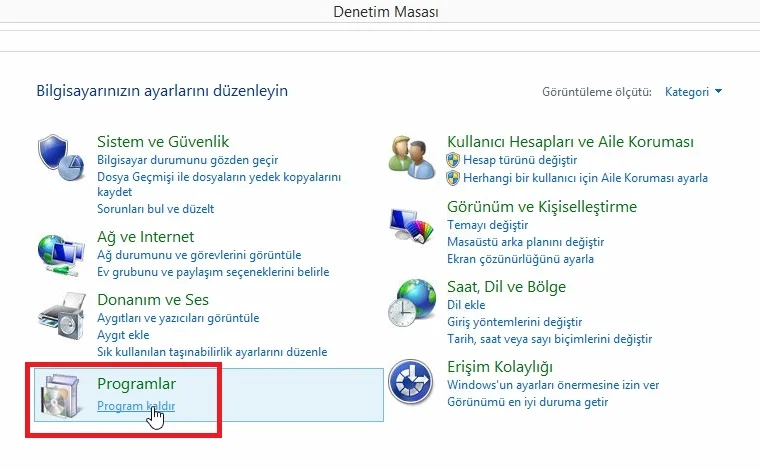The width and height of the screenshot is (760, 469).
Task: Open the Programlar category heading
Action: click(136, 383)
